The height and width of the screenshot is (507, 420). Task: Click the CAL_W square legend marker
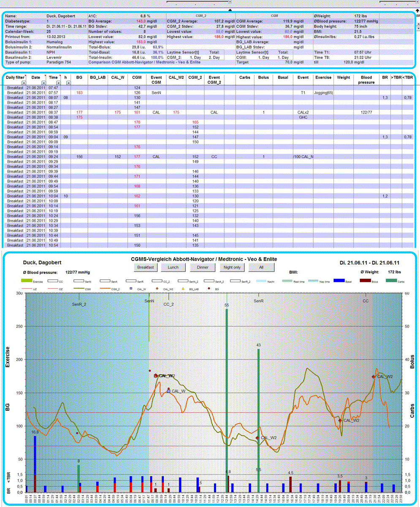point(131,288)
